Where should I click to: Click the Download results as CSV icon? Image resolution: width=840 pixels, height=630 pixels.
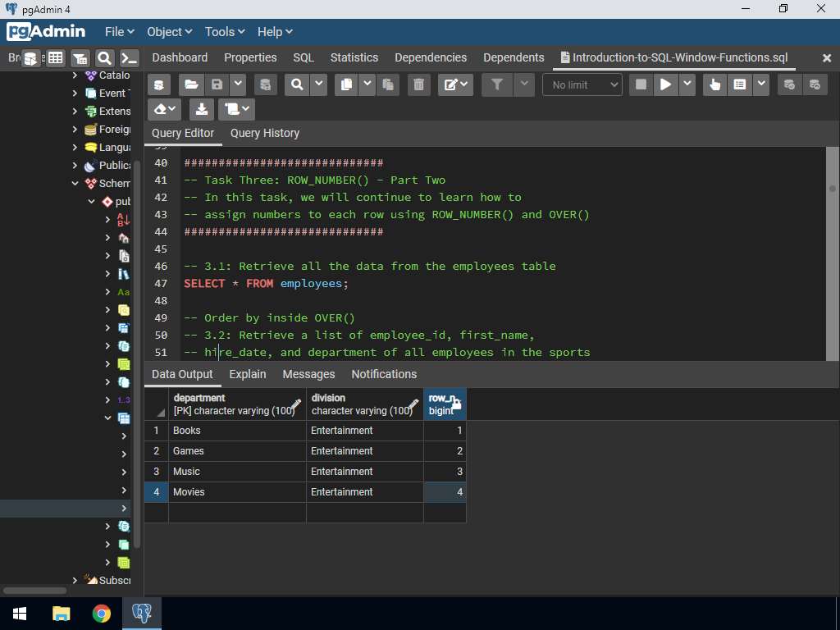[x=202, y=109]
